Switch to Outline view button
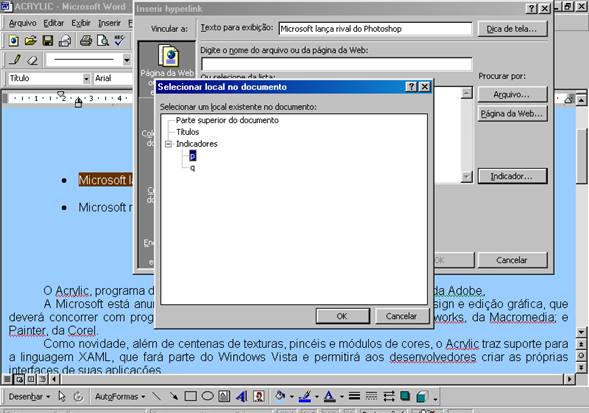The image size is (589, 413). [42, 379]
